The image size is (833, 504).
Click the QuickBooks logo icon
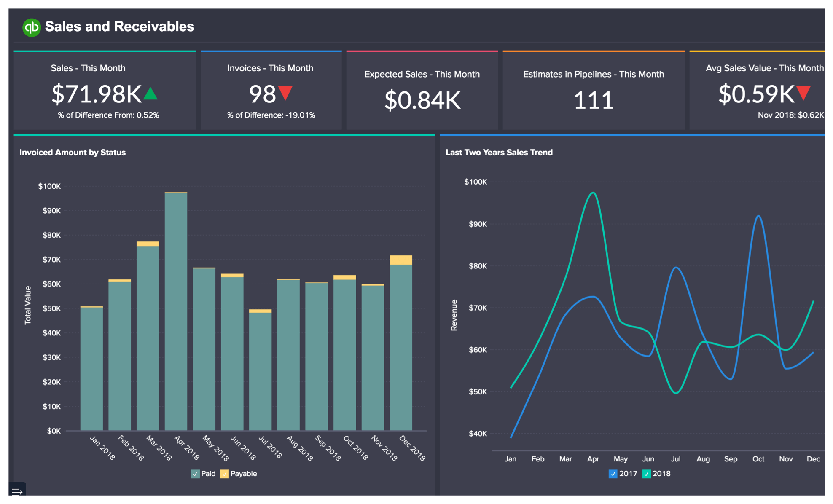[x=31, y=27]
